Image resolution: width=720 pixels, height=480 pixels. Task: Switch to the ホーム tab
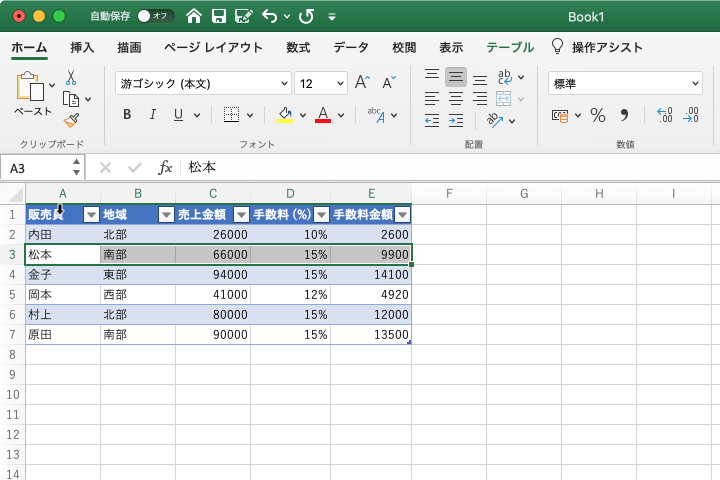click(29, 47)
